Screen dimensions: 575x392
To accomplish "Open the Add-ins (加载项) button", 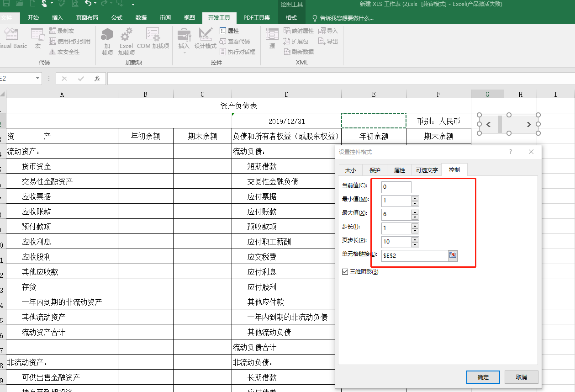I will point(107,42).
